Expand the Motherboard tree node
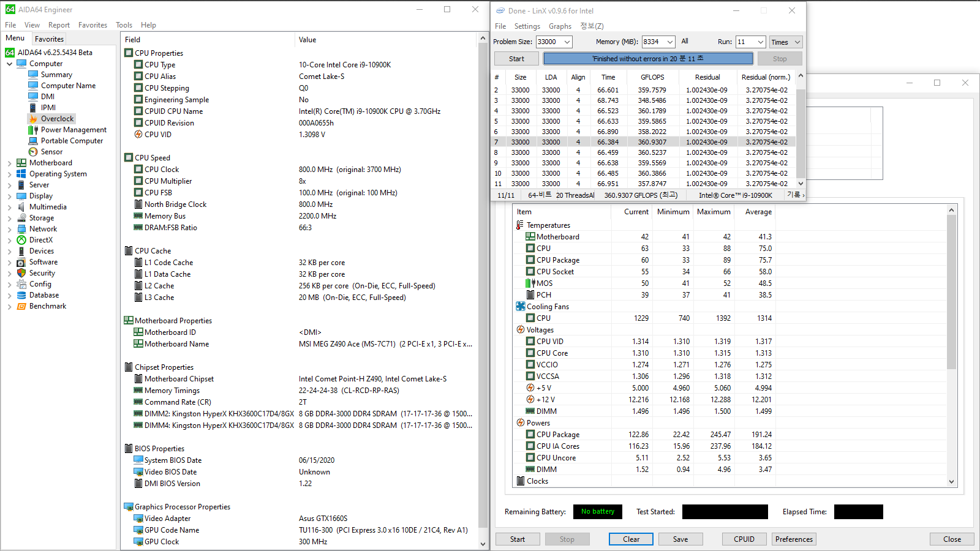980x551 pixels. (9, 163)
